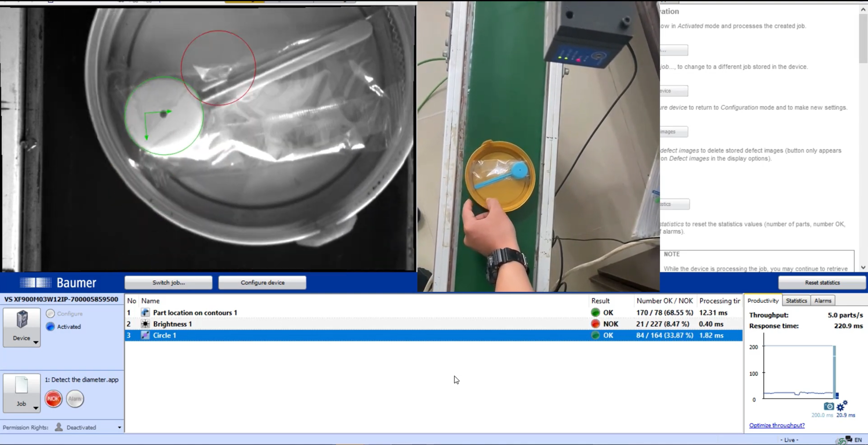
Task: Click the Permission Rights user icon
Action: pyautogui.click(x=59, y=427)
